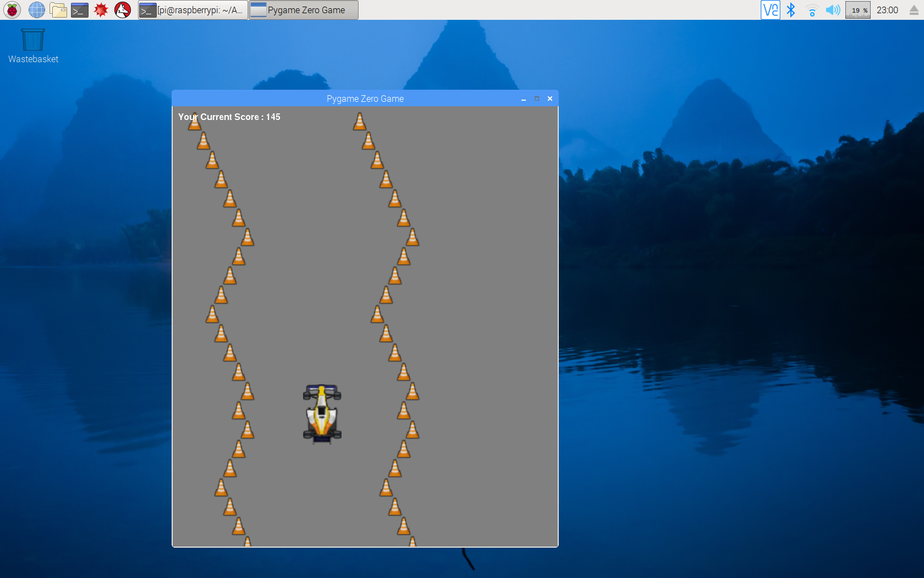This screenshot has width=924, height=578.
Task: Click the clock showing 23:00
Action: click(887, 9)
